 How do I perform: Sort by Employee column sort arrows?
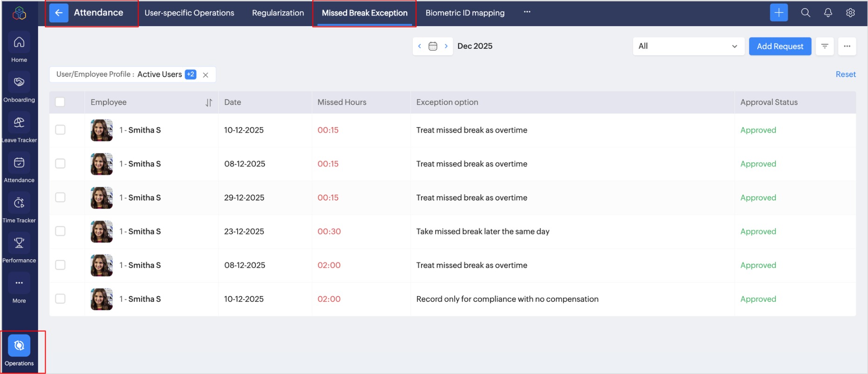point(209,102)
